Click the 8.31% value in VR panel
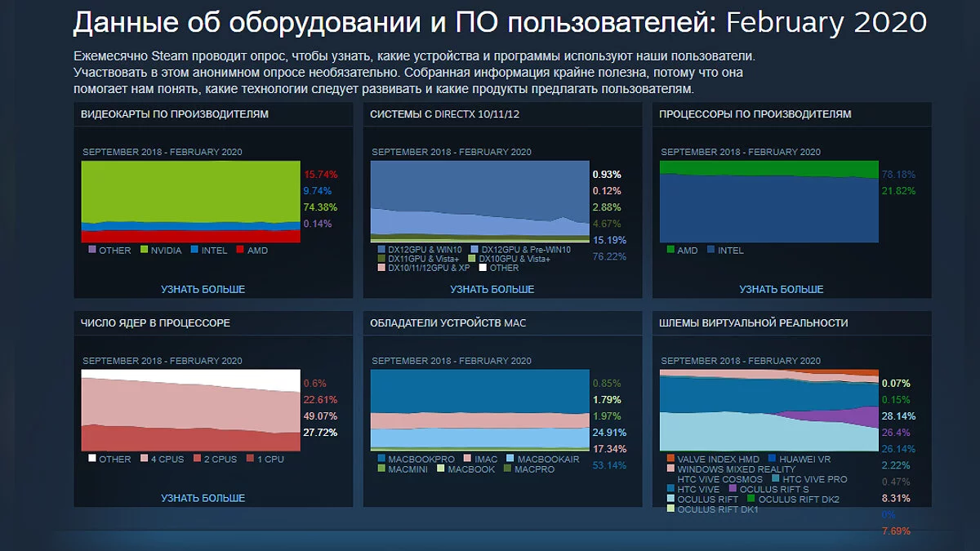This screenshot has height=551, width=980. (x=896, y=497)
